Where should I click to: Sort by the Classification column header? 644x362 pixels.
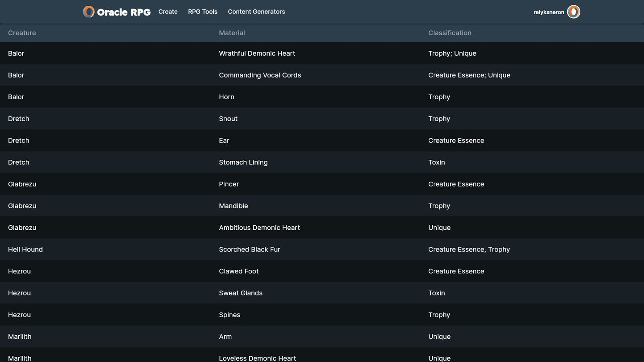point(450,33)
